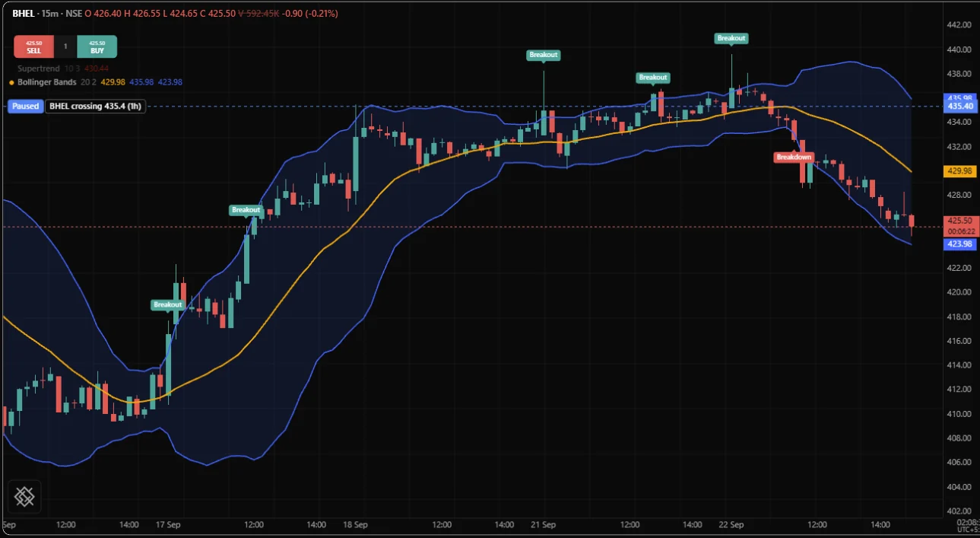Click the 428.00 price scale label
Screen dimensions: 980x538
959,195
